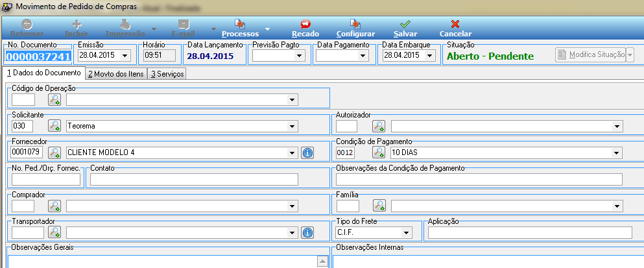Click the No. Ped./Orç. Fornec. field
This screenshot has width=644, height=268.
[x=46, y=179]
